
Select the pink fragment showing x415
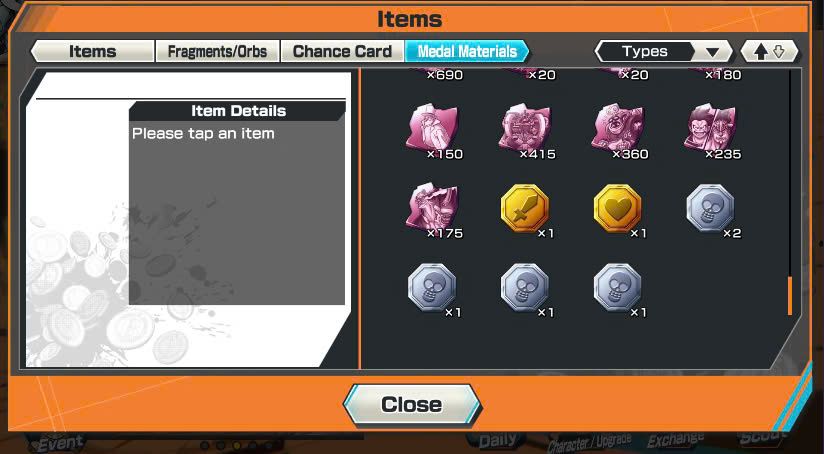[524, 128]
